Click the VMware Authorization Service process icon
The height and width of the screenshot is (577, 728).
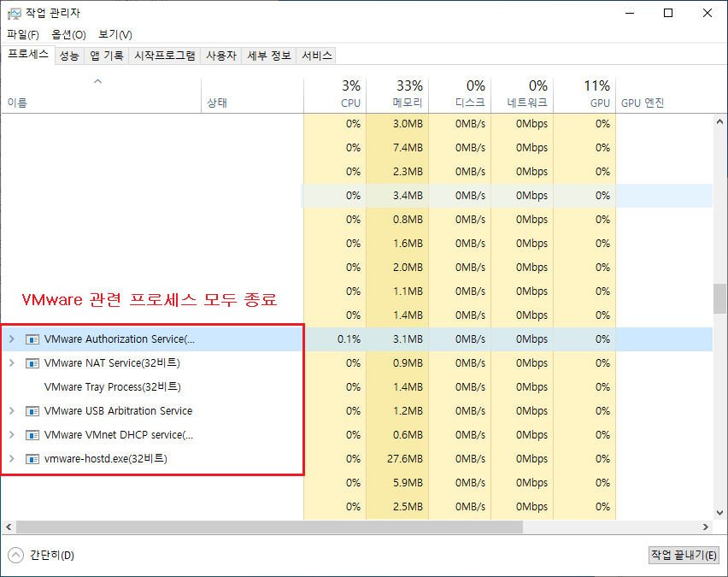coord(32,339)
